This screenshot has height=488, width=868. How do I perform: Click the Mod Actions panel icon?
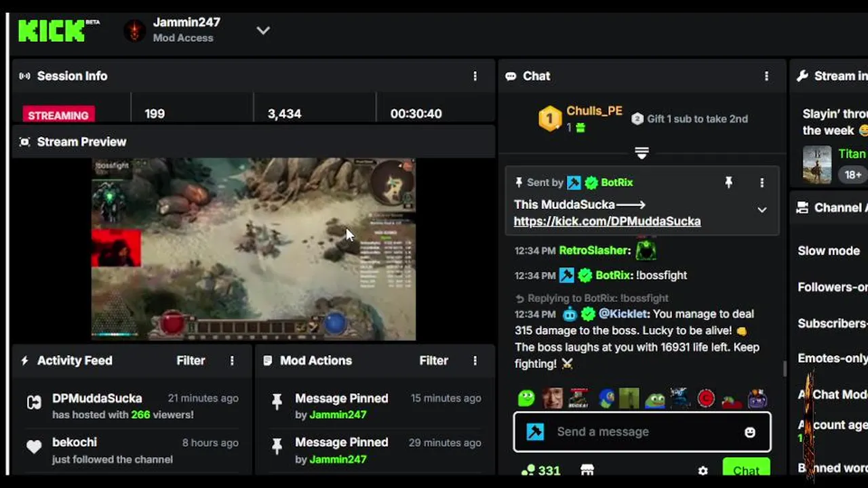coord(268,361)
